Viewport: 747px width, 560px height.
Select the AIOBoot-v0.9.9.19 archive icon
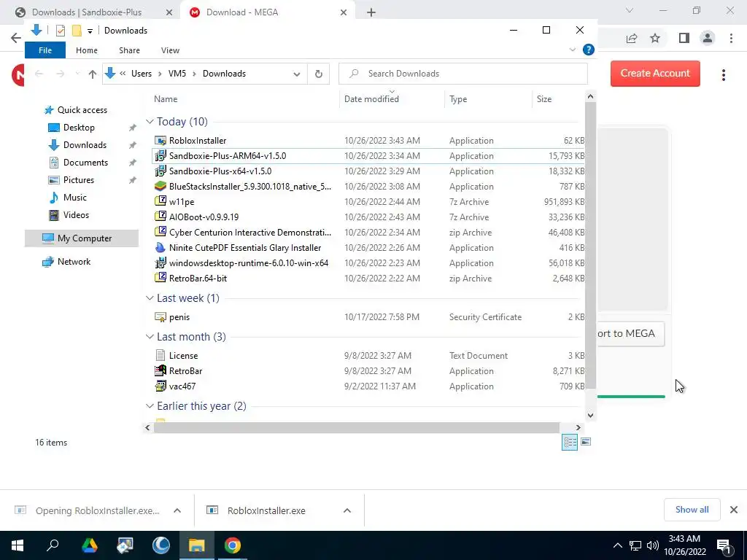(x=160, y=217)
